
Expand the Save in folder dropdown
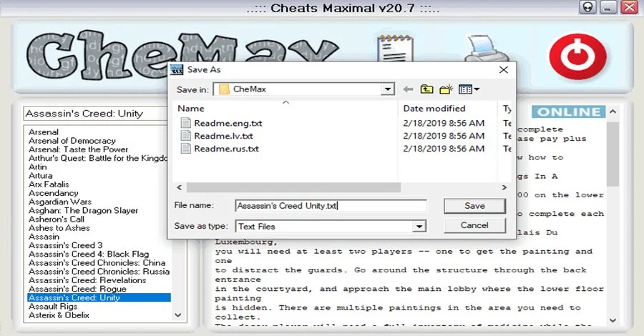(387, 89)
